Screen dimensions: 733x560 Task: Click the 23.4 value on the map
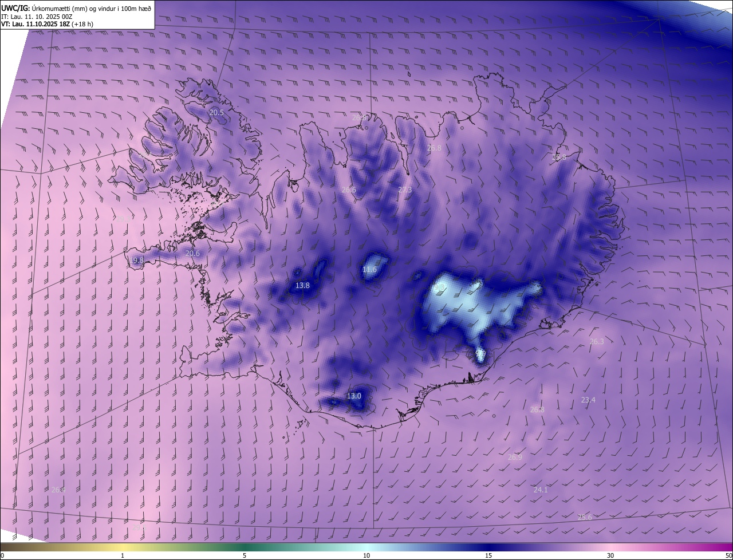[x=588, y=400]
